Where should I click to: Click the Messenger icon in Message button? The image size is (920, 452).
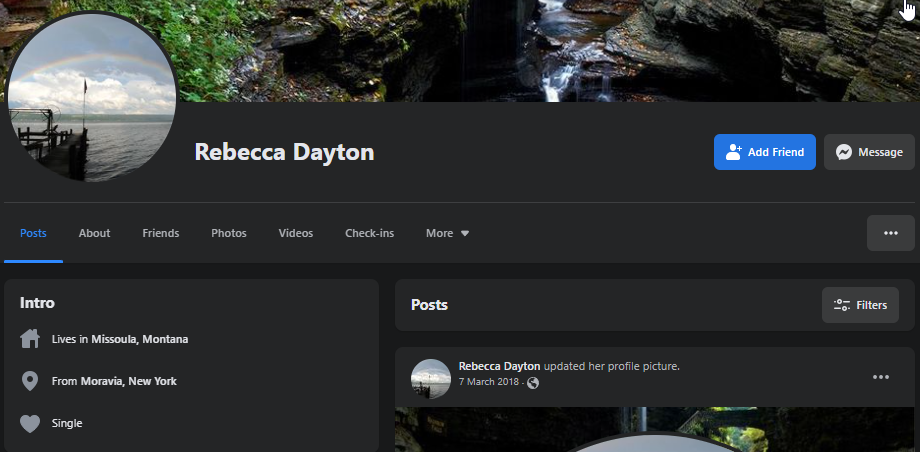pos(844,152)
